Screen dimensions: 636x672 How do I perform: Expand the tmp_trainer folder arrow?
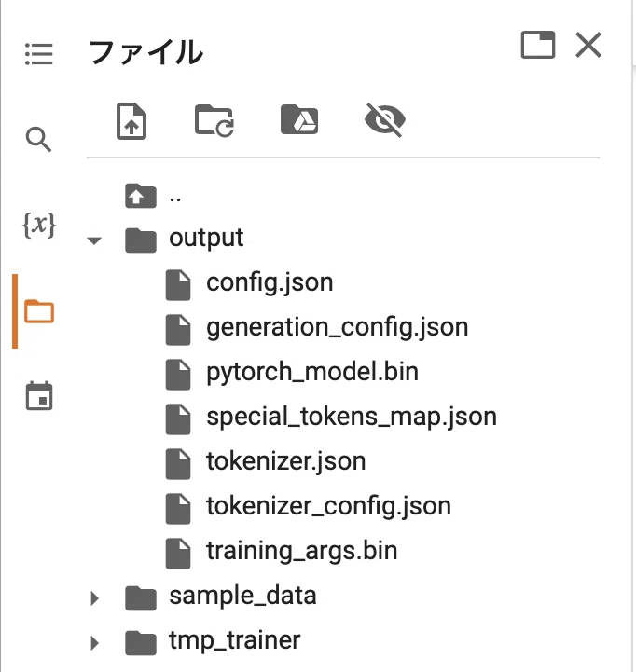[x=95, y=643]
